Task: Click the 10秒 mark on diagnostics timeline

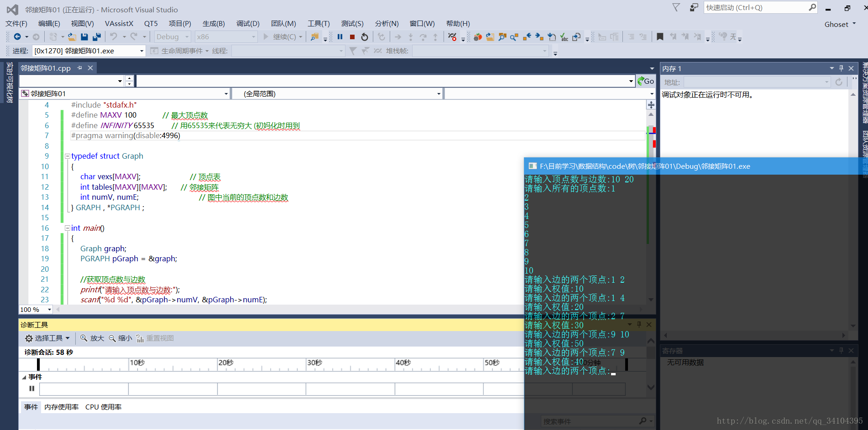Action: [137, 363]
